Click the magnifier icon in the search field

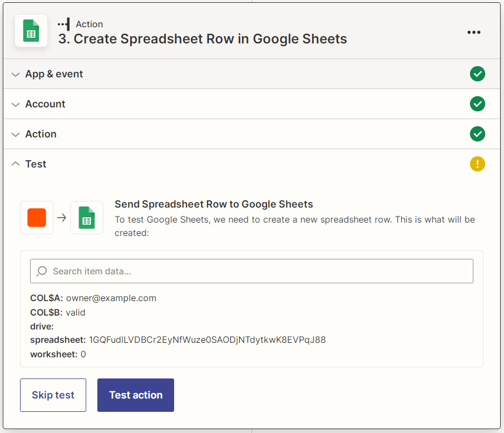click(42, 270)
